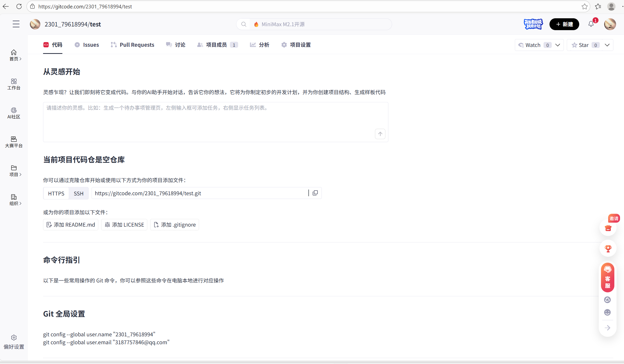Toggle Star for this repository
The image size is (624, 364).
(580, 45)
